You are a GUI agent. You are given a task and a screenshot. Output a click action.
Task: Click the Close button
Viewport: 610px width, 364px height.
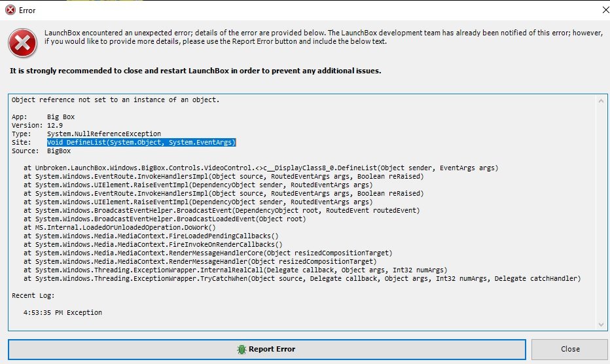(x=570, y=349)
